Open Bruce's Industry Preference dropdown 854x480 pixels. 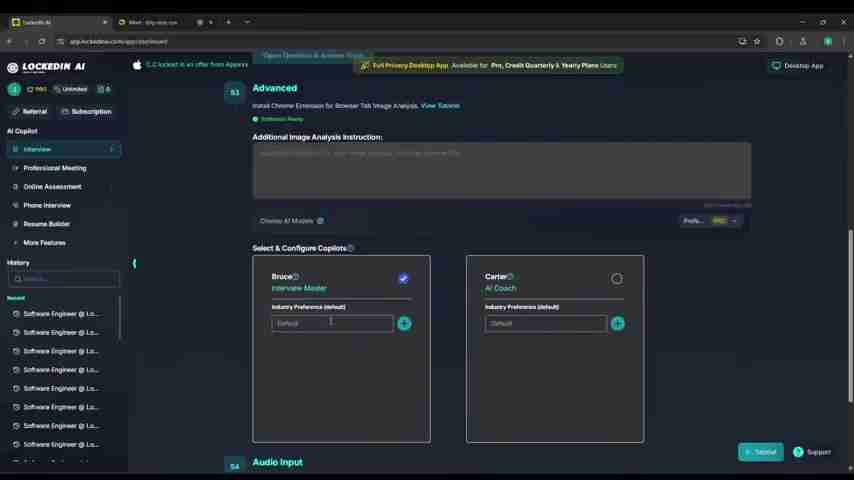331,323
